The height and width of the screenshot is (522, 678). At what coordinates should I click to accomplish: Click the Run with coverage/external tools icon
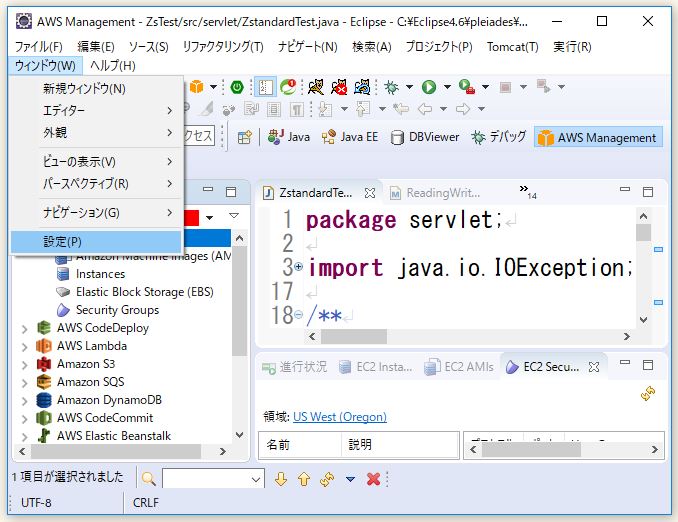pos(467,87)
